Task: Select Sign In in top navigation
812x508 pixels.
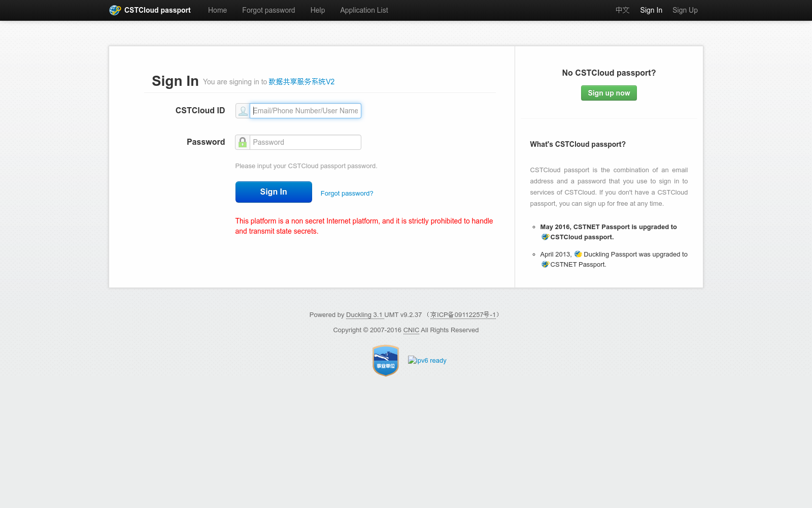Action: pyautogui.click(x=651, y=10)
